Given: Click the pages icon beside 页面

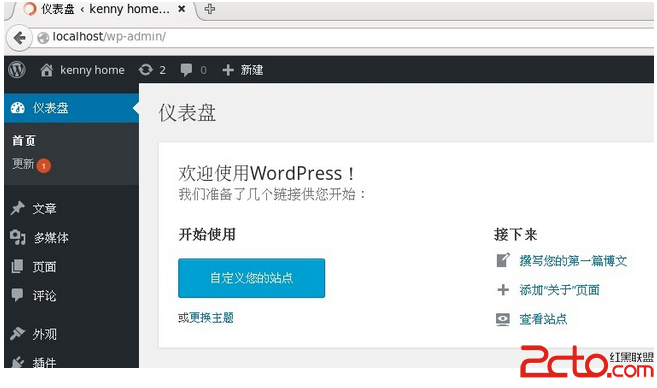Looking at the screenshot, I should [x=18, y=266].
